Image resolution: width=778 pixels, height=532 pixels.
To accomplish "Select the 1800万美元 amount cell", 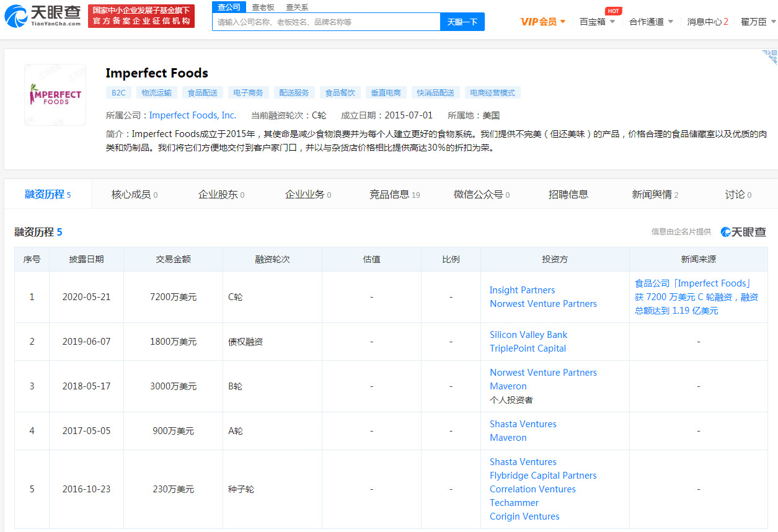I will (x=173, y=342).
